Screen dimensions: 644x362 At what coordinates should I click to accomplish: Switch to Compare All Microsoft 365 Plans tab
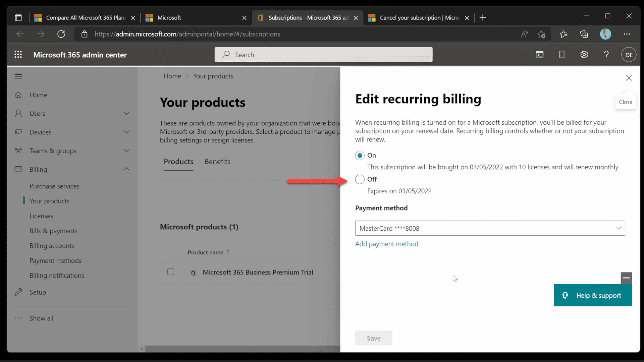[x=86, y=18]
